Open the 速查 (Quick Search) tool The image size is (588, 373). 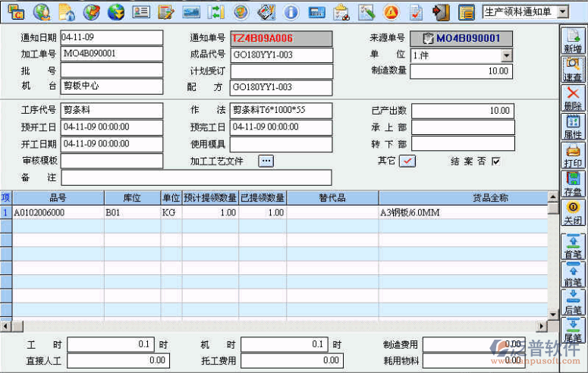[573, 69]
